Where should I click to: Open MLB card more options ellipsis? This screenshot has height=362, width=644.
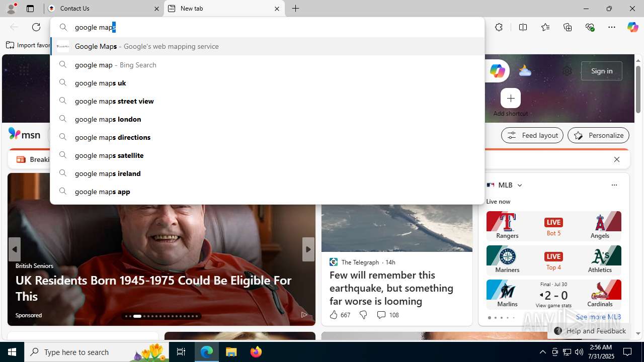click(614, 185)
